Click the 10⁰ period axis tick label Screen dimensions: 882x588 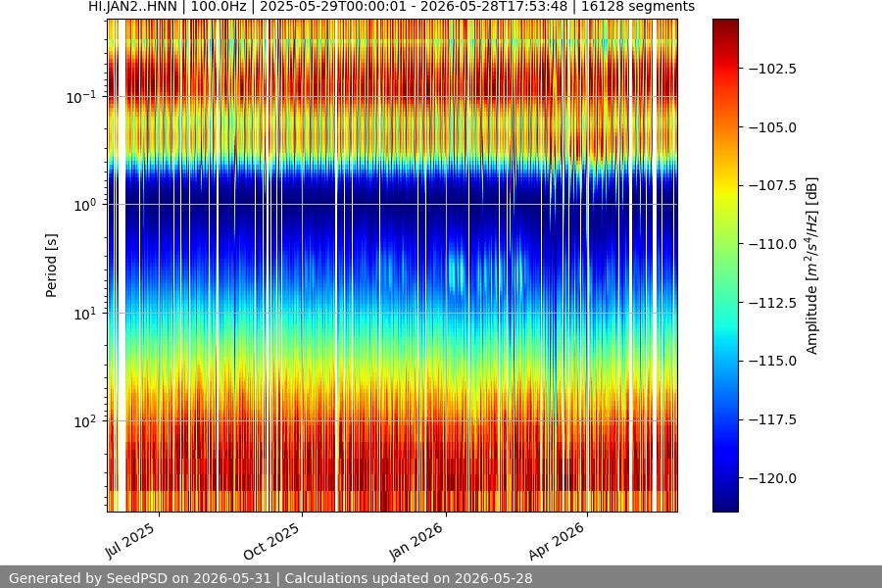(85, 206)
